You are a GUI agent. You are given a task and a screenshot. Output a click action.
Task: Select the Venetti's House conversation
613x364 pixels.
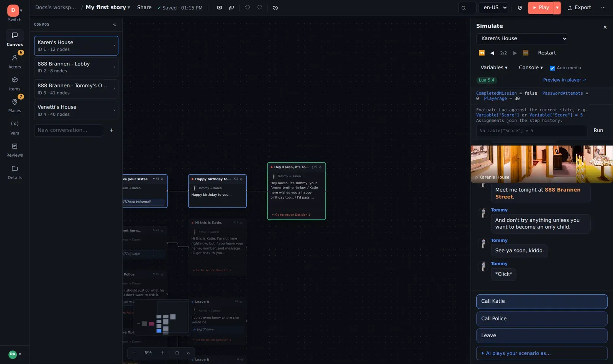pos(76,110)
